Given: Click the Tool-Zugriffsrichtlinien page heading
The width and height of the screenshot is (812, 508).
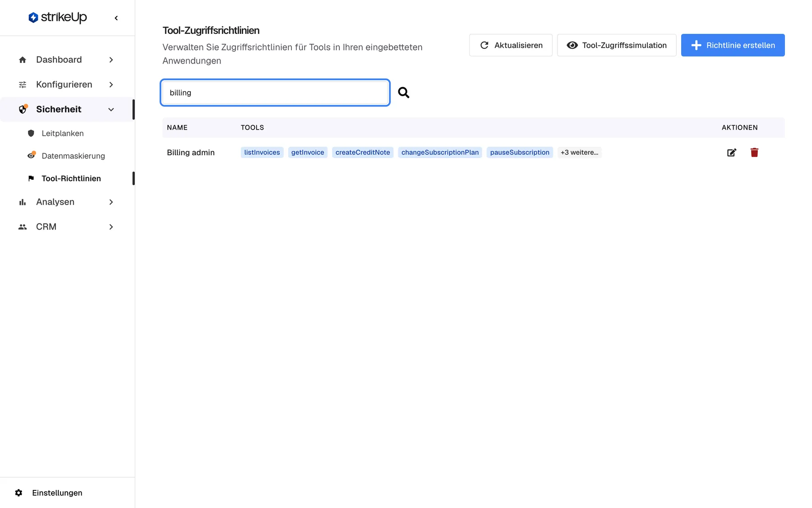Looking at the screenshot, I should pos(211,30).
